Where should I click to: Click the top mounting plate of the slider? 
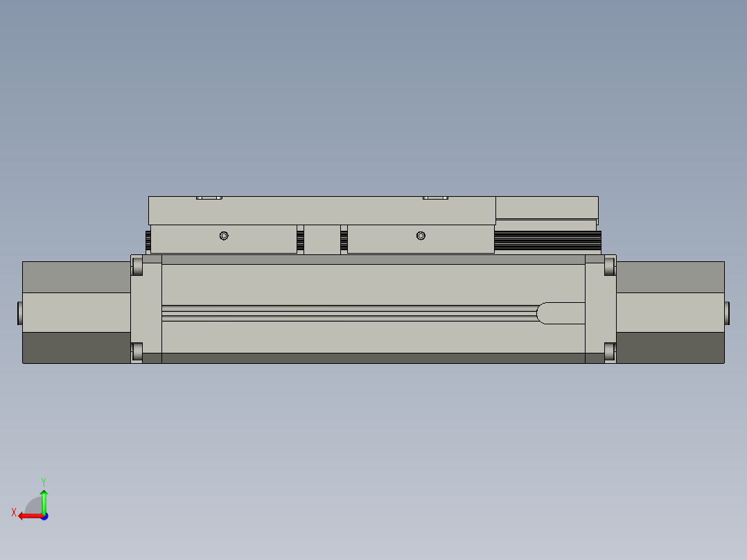(x=319, y=208)
